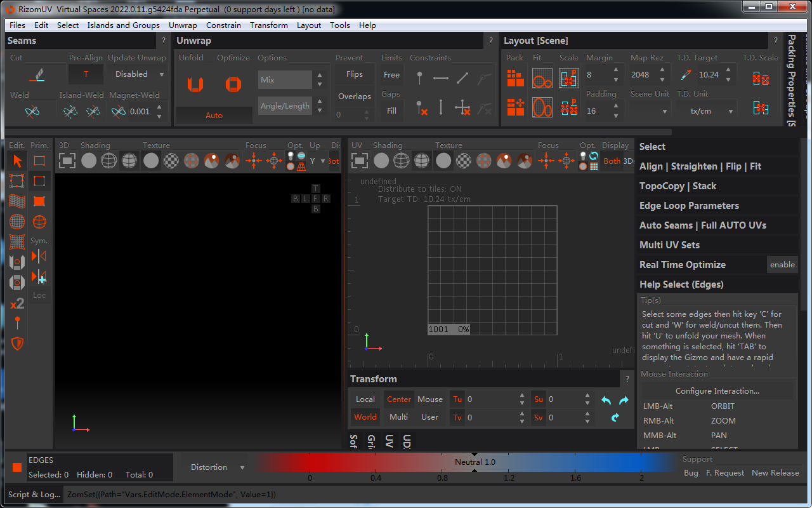Click the Optimize icon in Unwrap panel
This screenshot has width=812, height=508.
pyautogui.click(x=233, y=84)
